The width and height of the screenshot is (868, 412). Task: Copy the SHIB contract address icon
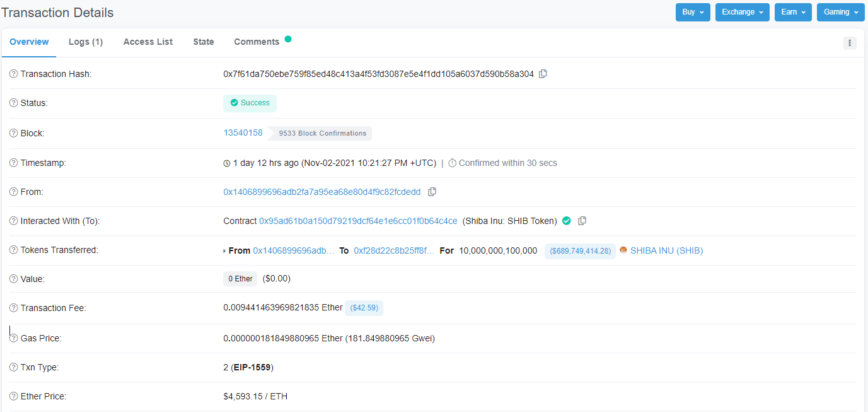pyautogui.click(x=582, y=221)
